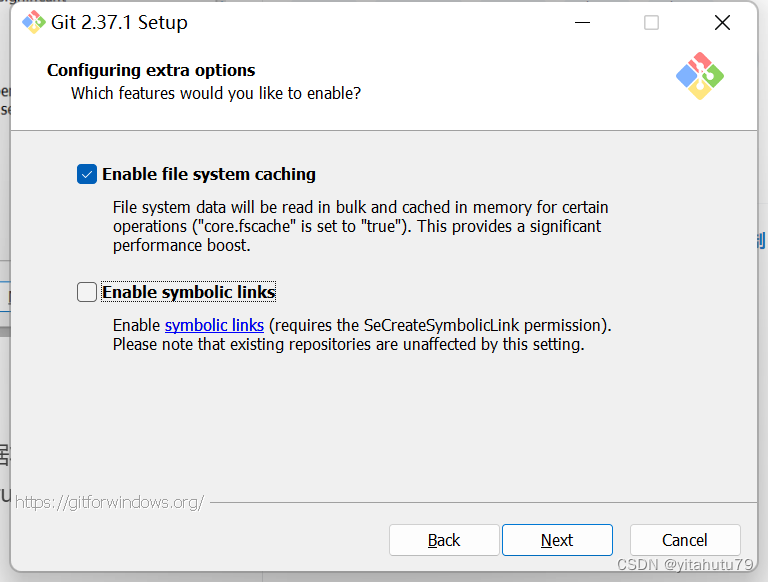The height and width of the screenshot is (582, 768).
Task: Go to the previous page with Back
Action: click(x=444, y=540)
